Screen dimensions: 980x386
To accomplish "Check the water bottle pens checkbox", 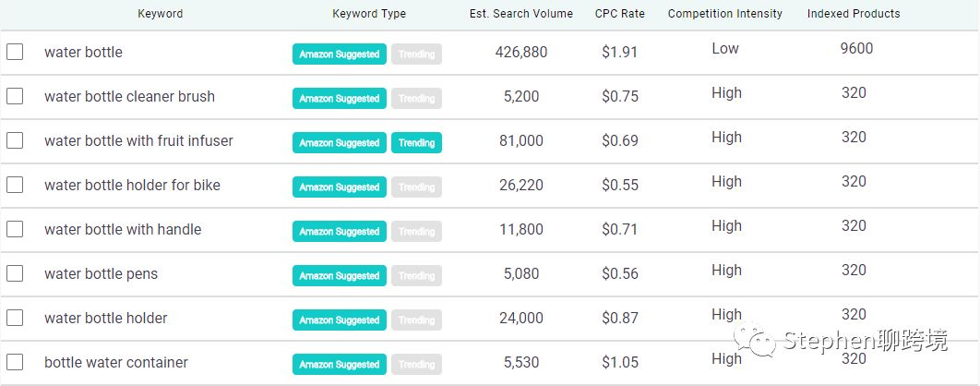I will pos(15,274).
